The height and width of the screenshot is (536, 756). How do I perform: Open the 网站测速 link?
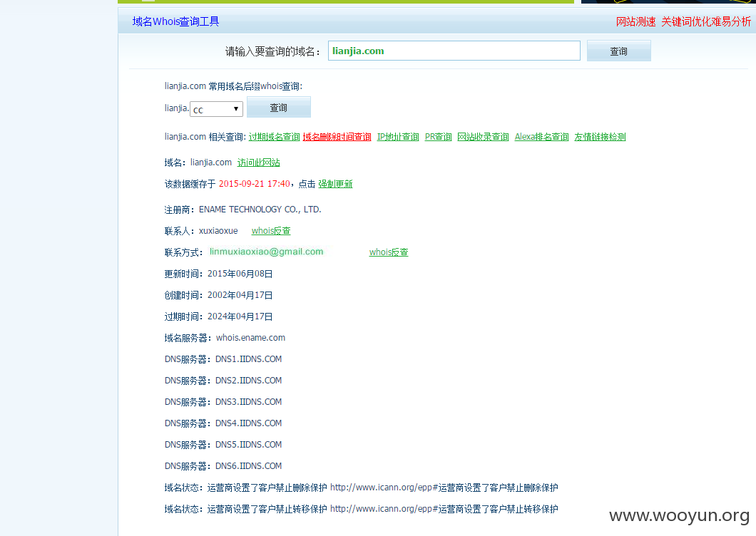(635, 21)
